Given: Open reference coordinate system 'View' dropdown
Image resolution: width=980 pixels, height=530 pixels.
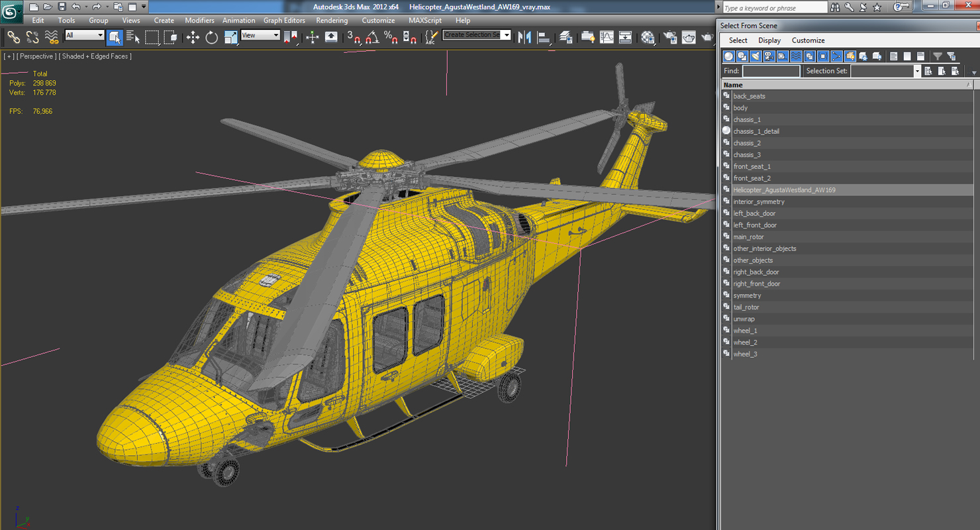Looking at the screenshot, I should [x=260, y=35].
